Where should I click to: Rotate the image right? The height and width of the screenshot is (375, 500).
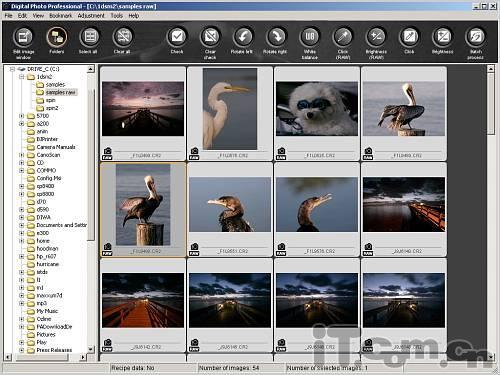click(x=276, y=37)
